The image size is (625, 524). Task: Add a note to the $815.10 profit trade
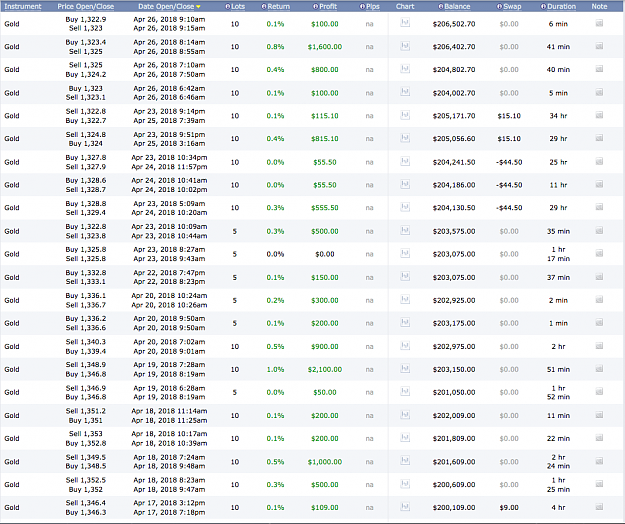[x=599, y=138]
